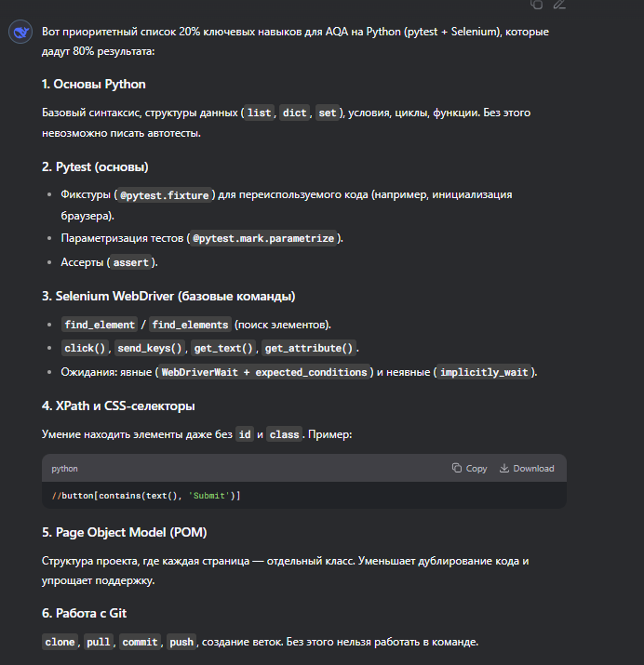Click the pencil edit icon at top
Screen dimensions: 644x665
pyautogui.click(x=559, y=5)
